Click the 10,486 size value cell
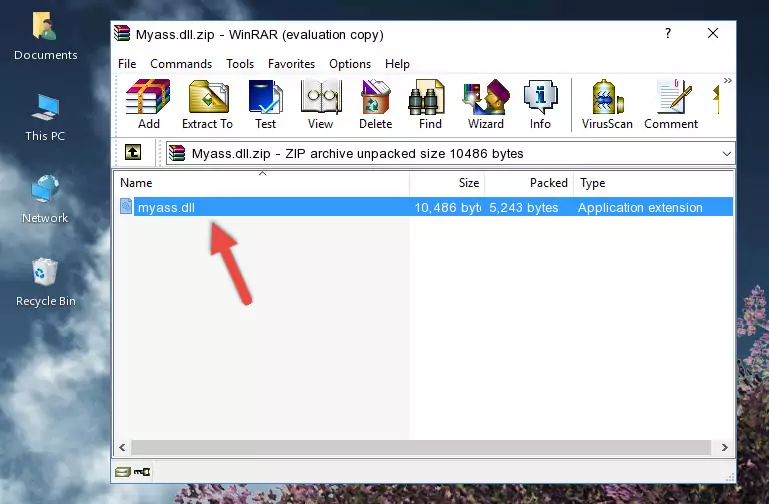The height and width of the screenshot is (504, 769). [x=447, y=207]
